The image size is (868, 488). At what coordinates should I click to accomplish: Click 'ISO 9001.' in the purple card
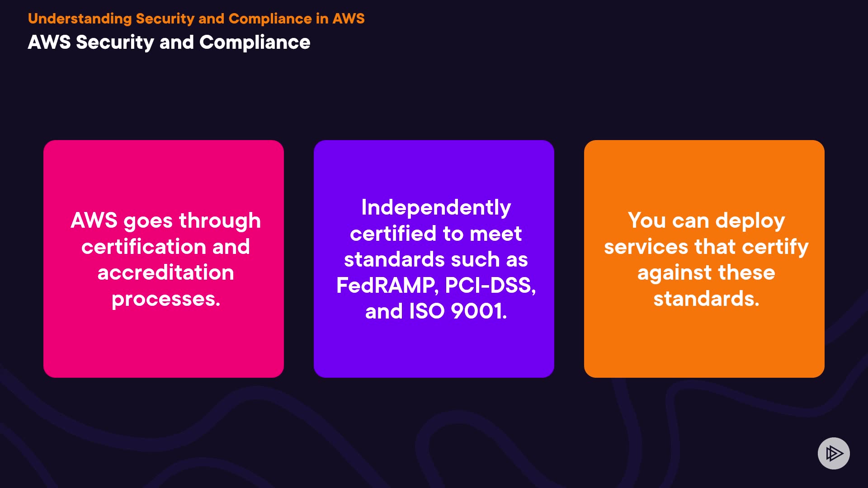click(x=458, y=311)
